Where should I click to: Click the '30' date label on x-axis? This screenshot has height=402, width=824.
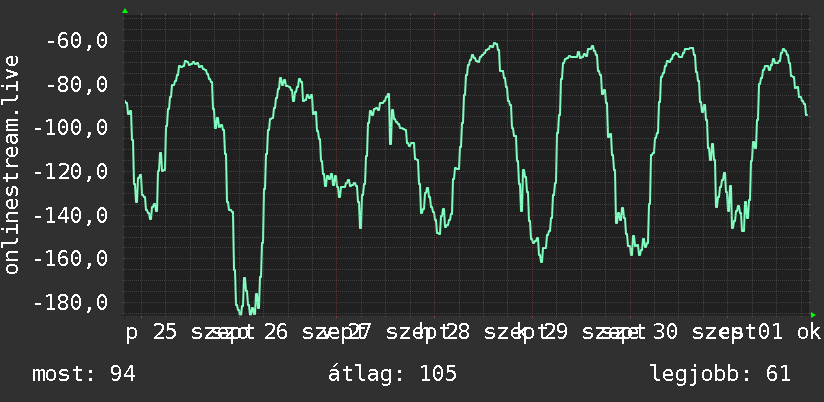click(x=665, y=333)
